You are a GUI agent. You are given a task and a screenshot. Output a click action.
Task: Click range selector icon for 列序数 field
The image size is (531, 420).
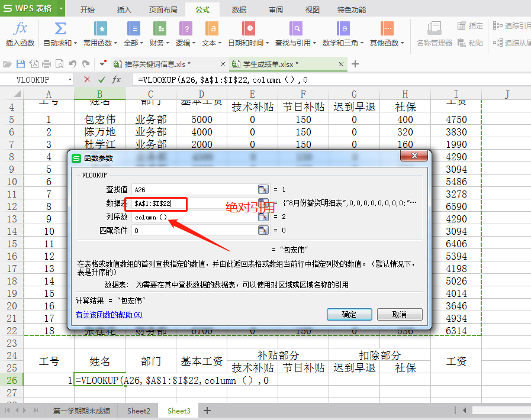tap(263, 217)
